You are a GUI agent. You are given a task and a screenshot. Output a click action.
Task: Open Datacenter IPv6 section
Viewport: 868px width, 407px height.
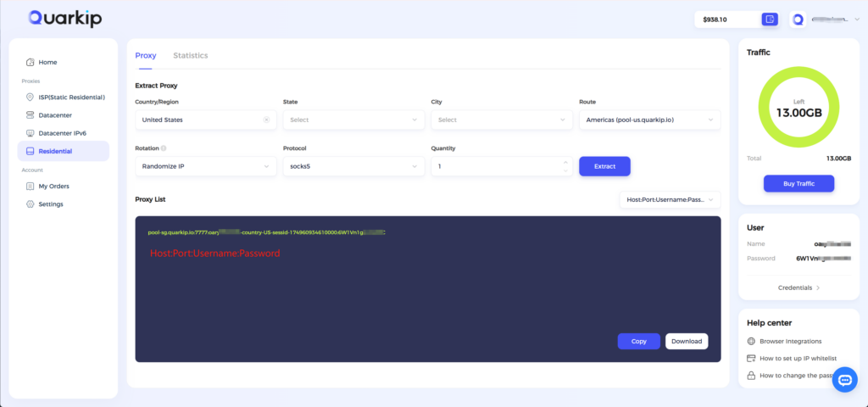63,133
